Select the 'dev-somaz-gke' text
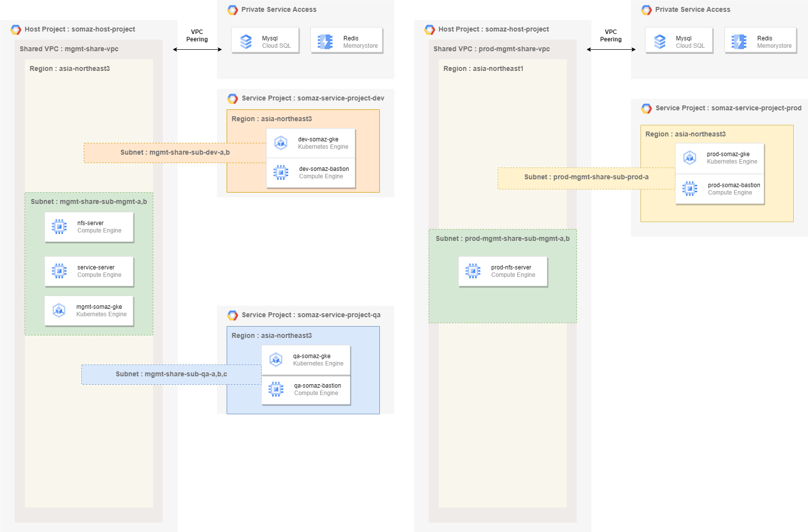Image resolution: width=808 pixels, height=532 pixels. pyautogui.click(x=318, y=139)
